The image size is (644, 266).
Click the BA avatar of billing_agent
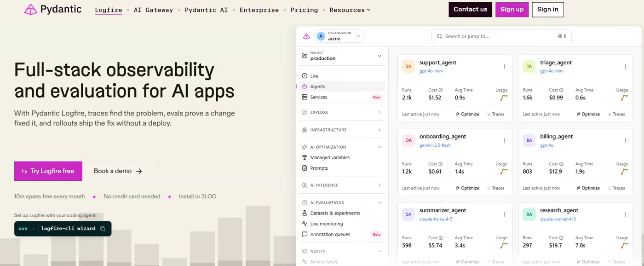click(529, 140)
